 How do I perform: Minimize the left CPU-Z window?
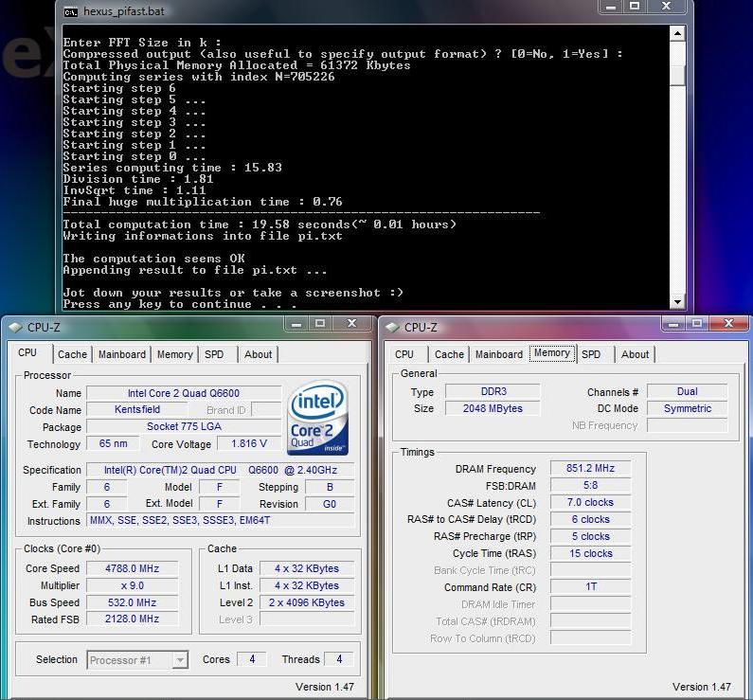tap(296, 324)
